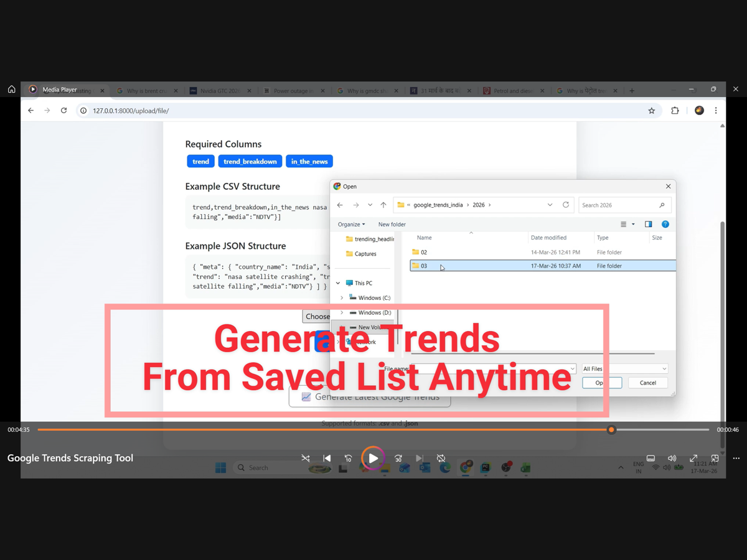Go to the media player home

click(11, 90)
